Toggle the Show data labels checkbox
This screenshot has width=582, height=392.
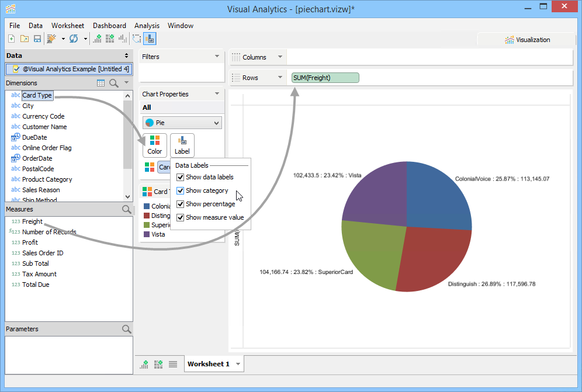(x=181, y=178)
